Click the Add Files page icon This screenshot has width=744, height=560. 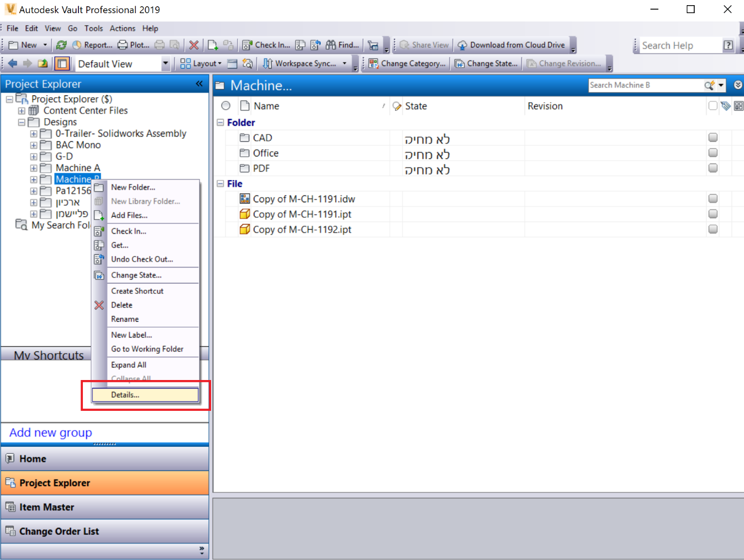[x=213, y=45]
